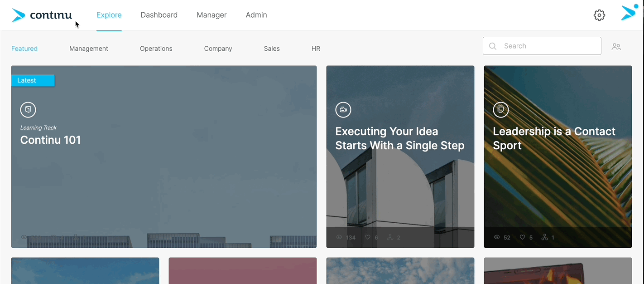Screen dimensions: 644x284
Task: Click the share icon on Executing Your Idea card
Action: tap(390, 237)
